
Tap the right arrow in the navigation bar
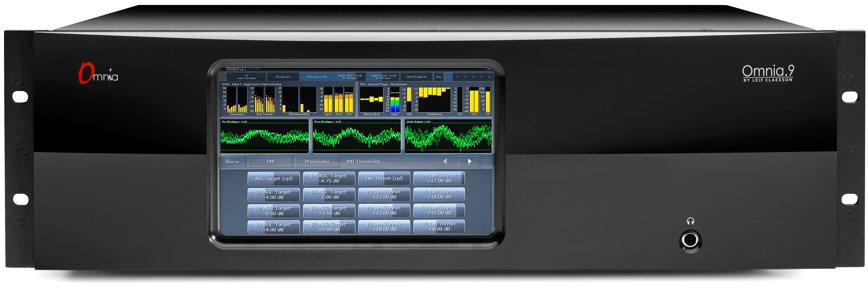click(x=469, y=162)
